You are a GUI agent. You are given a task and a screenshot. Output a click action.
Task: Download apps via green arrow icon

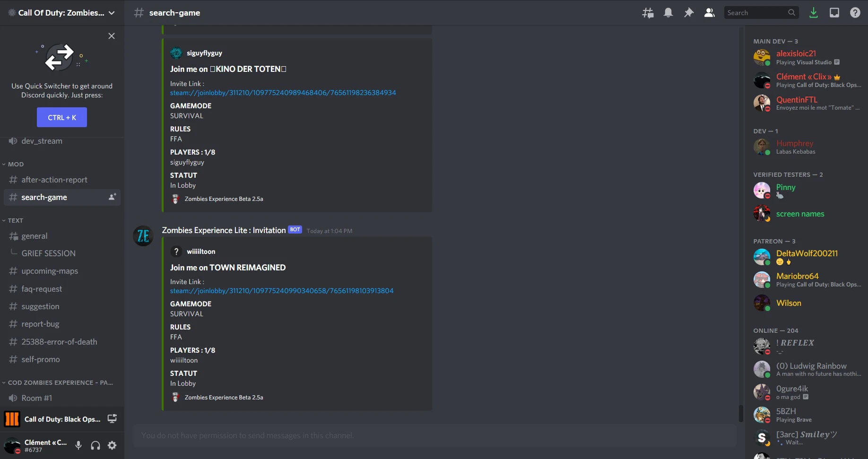(x=814, y=13)
